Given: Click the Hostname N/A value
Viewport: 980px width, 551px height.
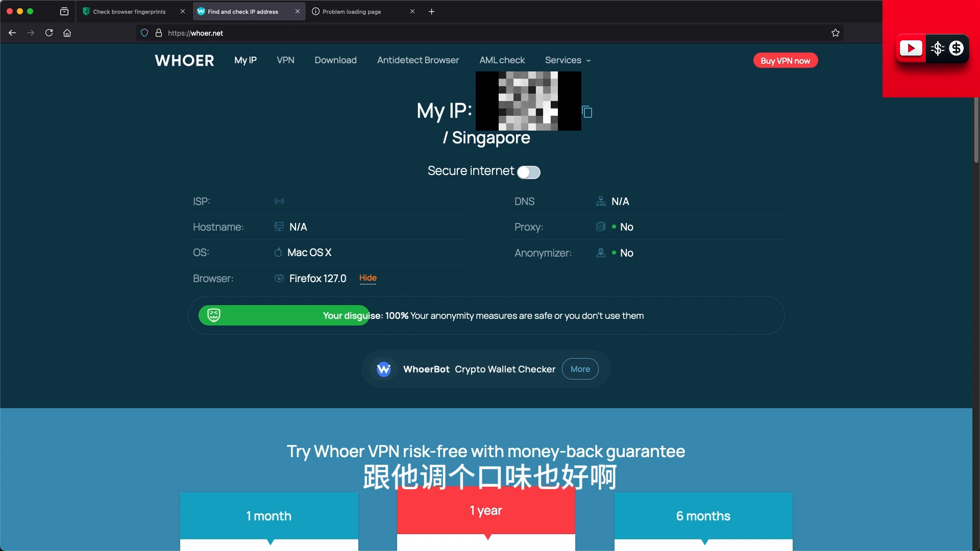Looking at the screenshot, I should point(298,227).
